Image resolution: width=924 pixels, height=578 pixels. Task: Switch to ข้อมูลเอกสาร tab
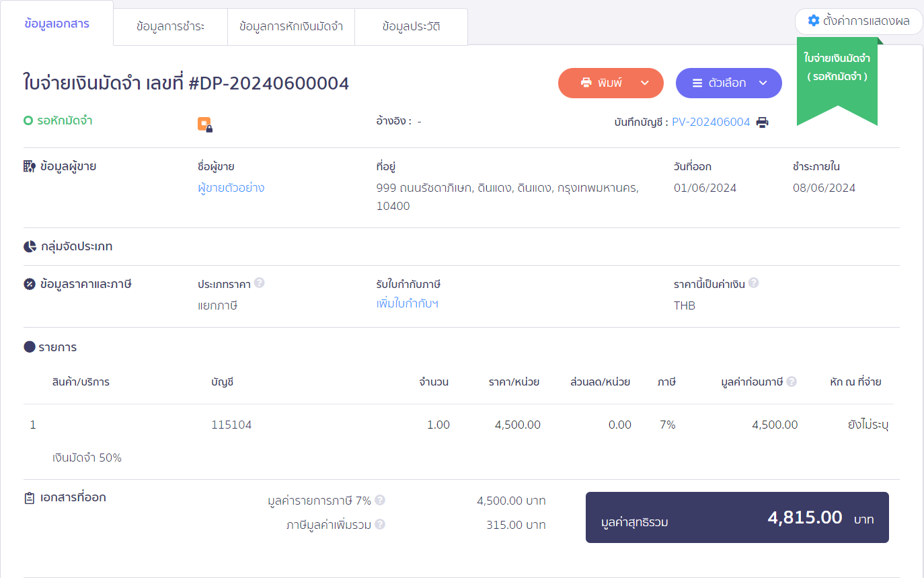click(56, 24)
